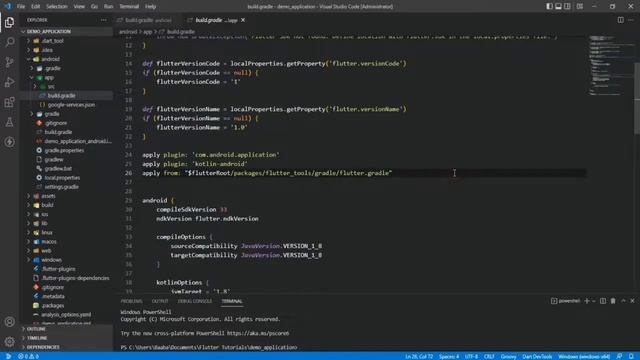Toggle the bottom panel layout button
Image resolution: width=640 pixels, height=360 pixels.
(558, 7)
